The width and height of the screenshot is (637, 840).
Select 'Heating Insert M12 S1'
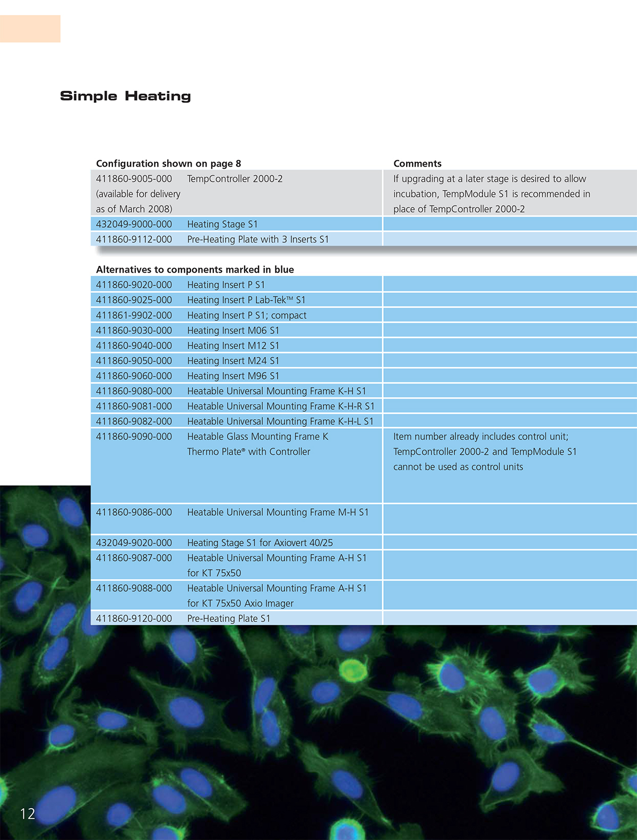pyautogui.click(x=233, y=345)
